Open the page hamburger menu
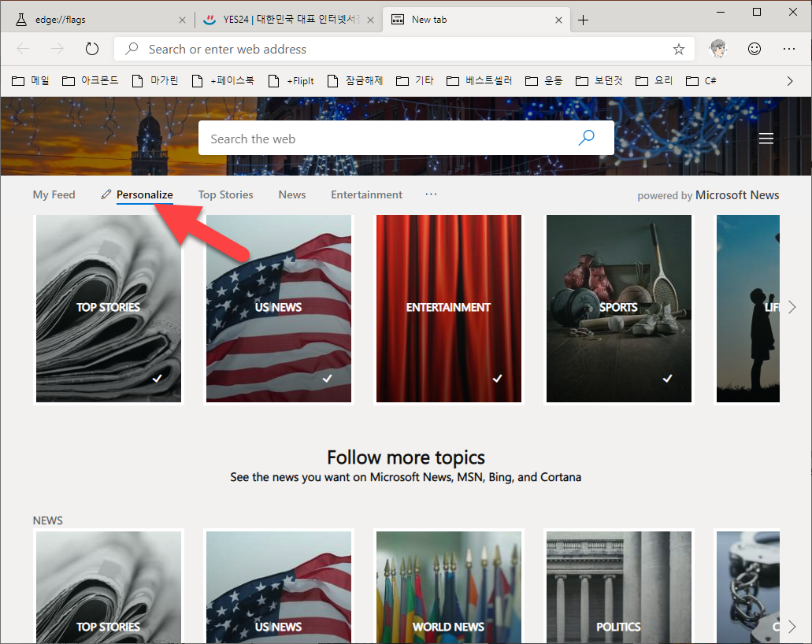The height and width of the screenshot is (644, 812). 766,139
